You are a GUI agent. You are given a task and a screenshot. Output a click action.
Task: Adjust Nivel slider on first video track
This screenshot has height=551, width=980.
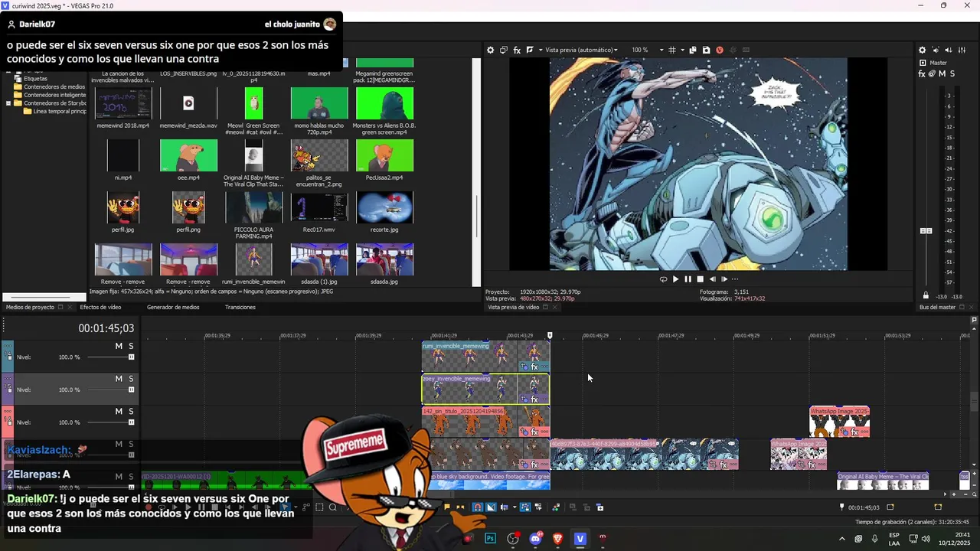[132, 357]
